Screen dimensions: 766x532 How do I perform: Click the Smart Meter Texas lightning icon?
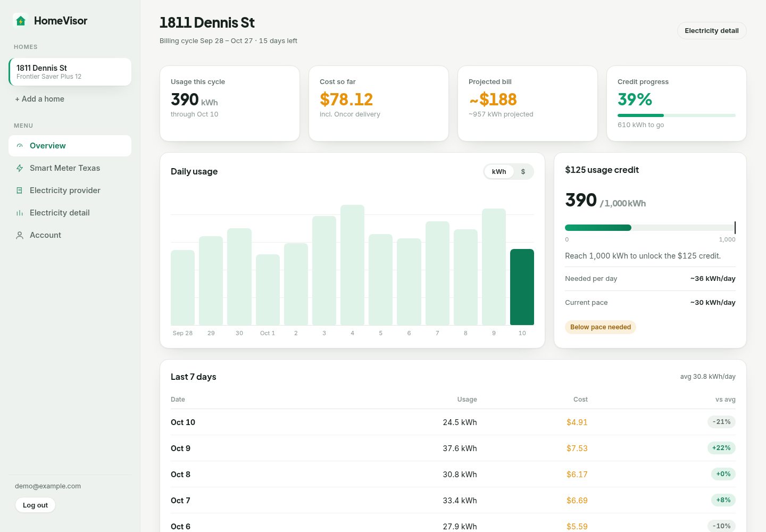(x=20, y=168)
